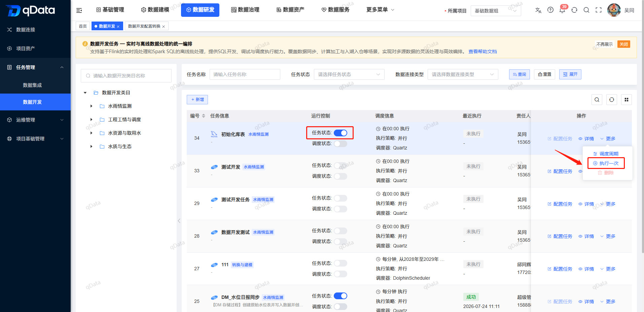The height and width of the screenshot is (312, 644).
Task: Click the 查询 button
Action: 520,74
